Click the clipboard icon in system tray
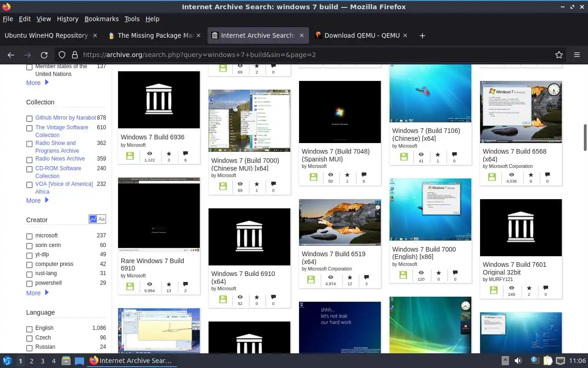The height and width of the screenshot is (368, 588). 548,361
